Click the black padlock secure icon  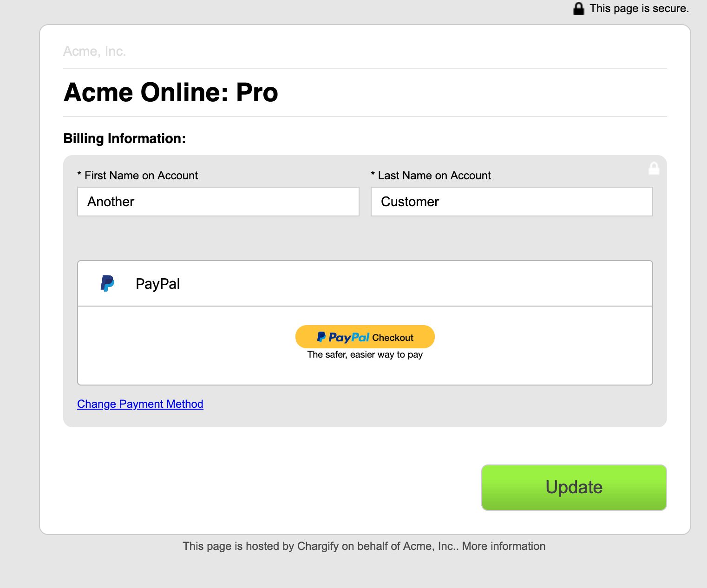point(578,8)
